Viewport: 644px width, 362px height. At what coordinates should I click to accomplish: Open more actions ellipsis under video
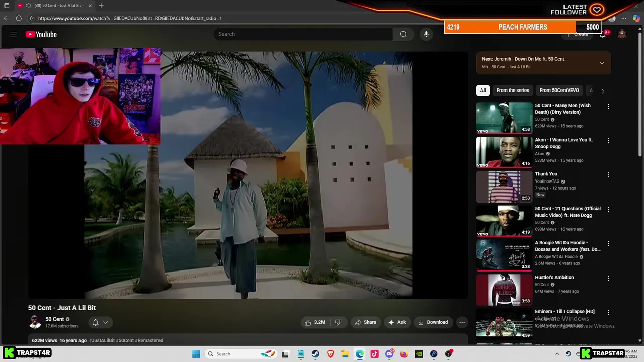(462, 322)
